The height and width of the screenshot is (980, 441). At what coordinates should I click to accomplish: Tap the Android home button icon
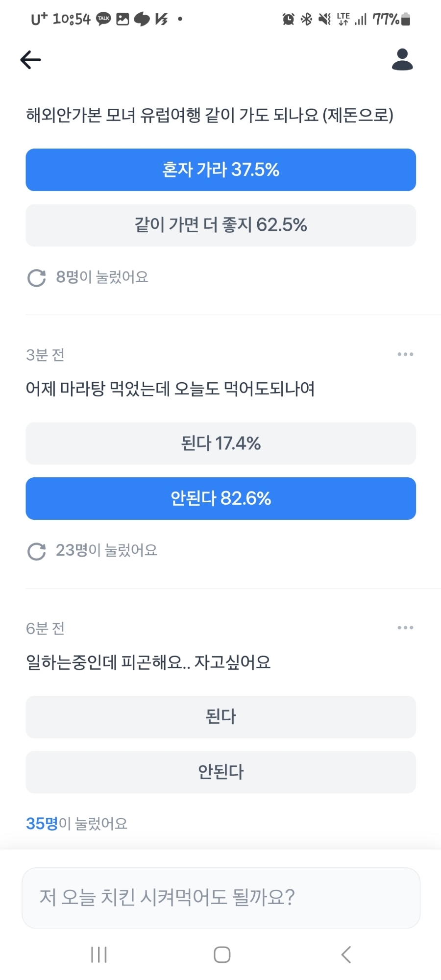pyautogui.click(x=222, y=955)
